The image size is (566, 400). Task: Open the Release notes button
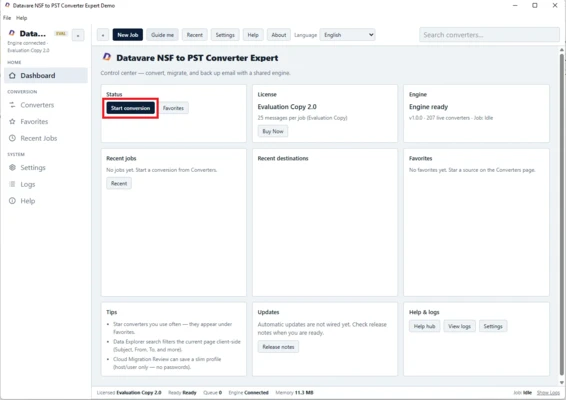pyautogui.click(x=278, y=347)
